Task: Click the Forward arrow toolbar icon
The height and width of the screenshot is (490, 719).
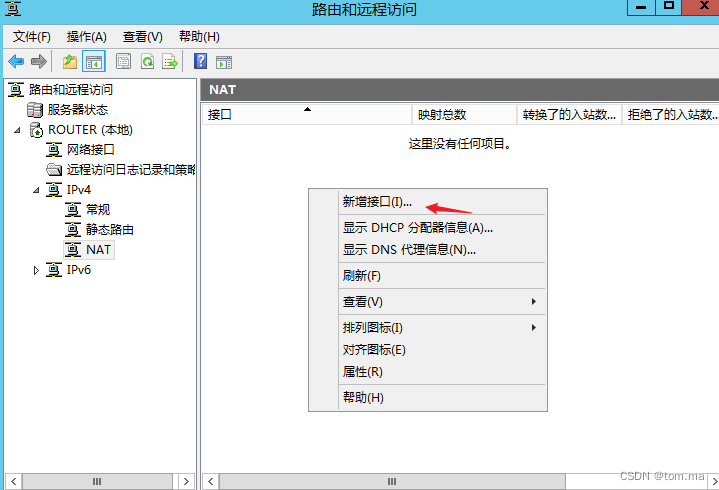Action: point(39,61)
